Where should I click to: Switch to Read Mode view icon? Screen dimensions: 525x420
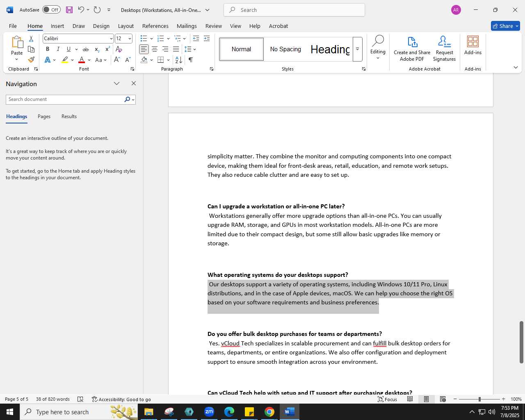[x=410, y=399]
